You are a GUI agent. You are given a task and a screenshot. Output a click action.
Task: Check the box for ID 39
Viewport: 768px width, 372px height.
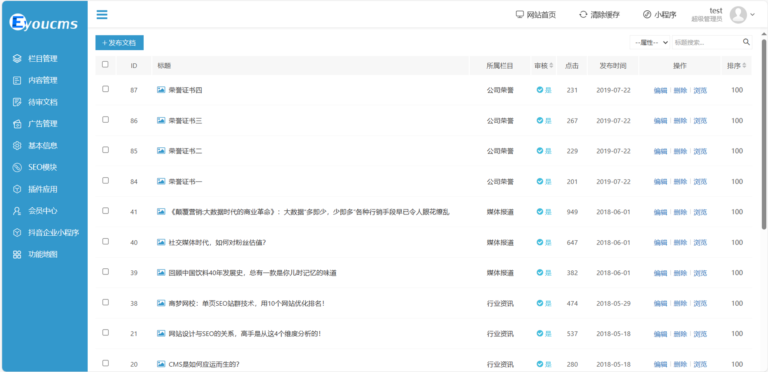105,272
